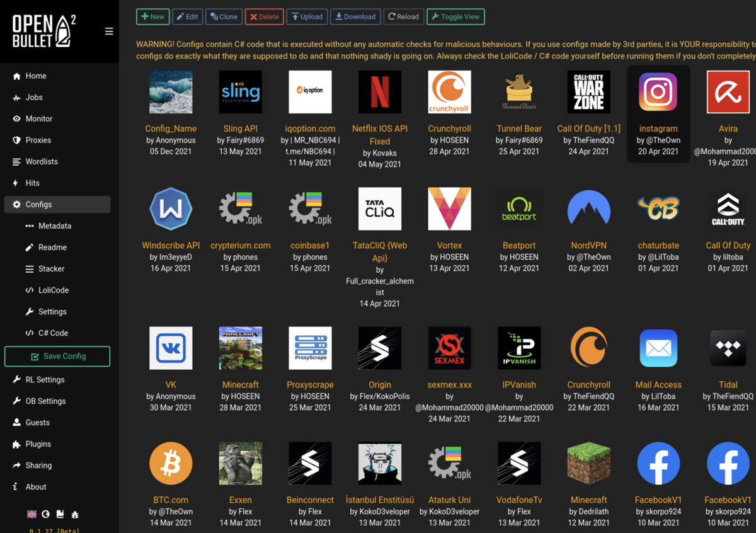Click the instagram config icon
Screen dimensions: 756x533
[x=658, y=92]
